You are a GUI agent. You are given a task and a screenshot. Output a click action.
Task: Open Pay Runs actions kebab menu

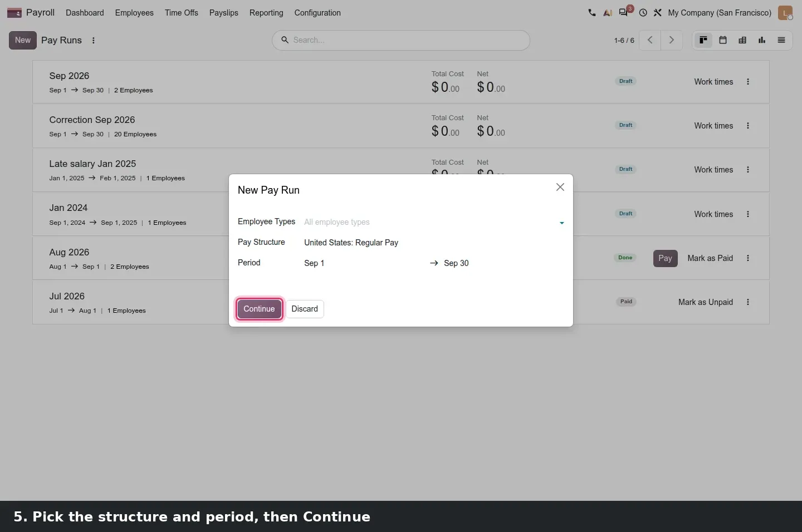(94, 41)
